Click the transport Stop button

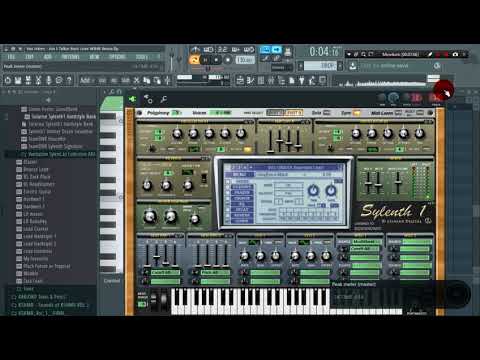pos(216,60)
